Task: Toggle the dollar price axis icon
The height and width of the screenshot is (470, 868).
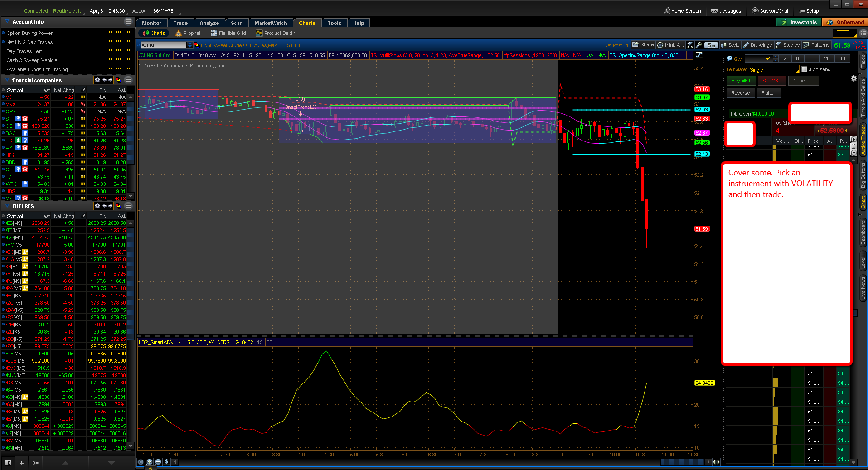Action: [x=167, y=462]
